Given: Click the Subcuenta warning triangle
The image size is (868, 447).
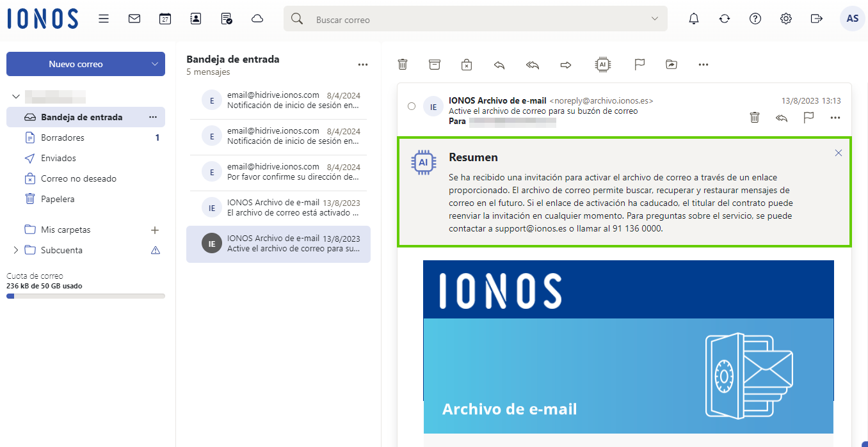Looking at the screenshot, I should click(155, 250).
